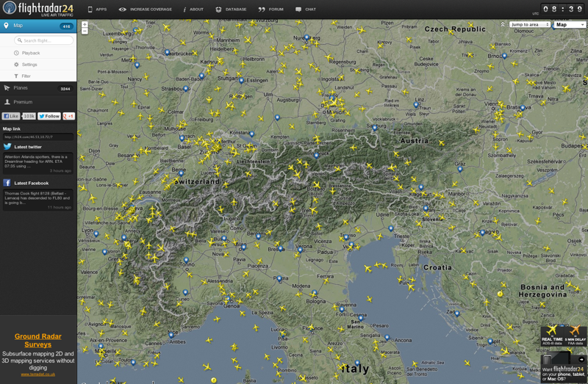This screenshot has width=588, height=384.
Task: Click the Twitter Follow button
Action: (x=49, y=116)
